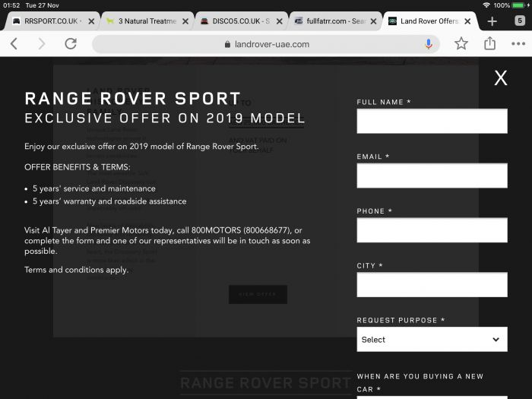
Task: Go back using the browser back arrow
Action: [14, 44]
